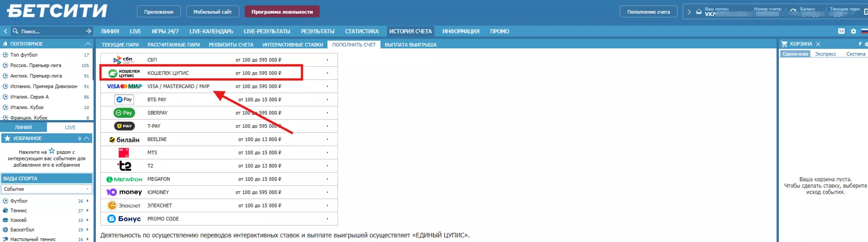Expand Футбол with its arrow
The height and width of the screenshot is (242, 868).
[87, 201]
